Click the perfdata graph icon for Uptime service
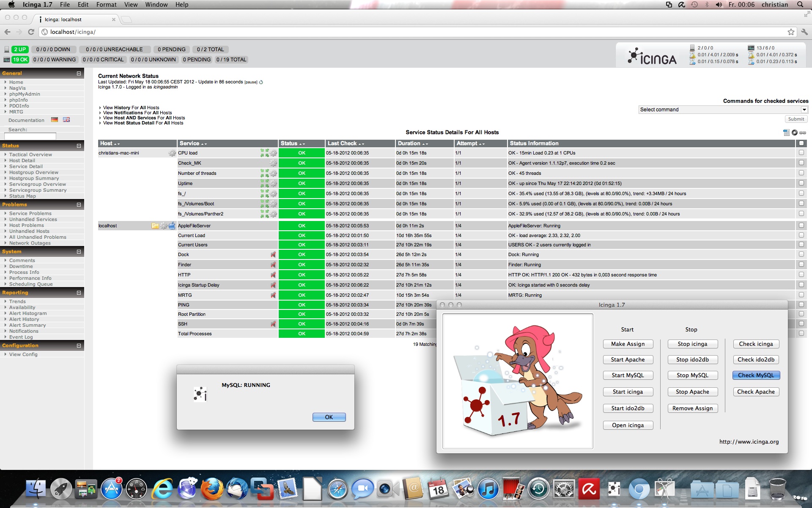 point(265,184)
